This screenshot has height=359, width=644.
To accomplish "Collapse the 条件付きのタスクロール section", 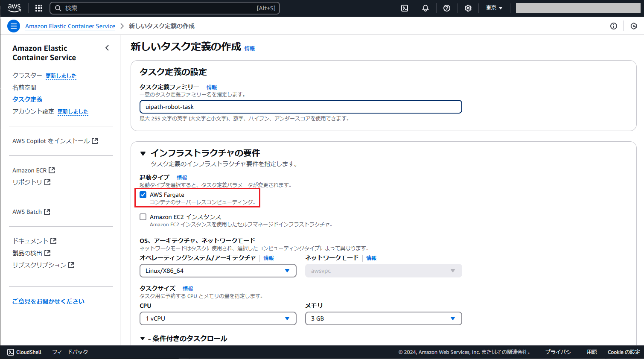I will 143,339.
